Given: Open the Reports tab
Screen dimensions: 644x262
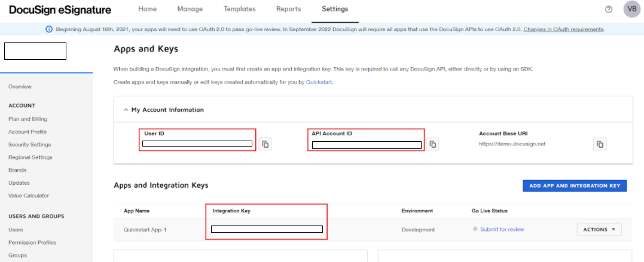Looking at the screenshot, I should coord(289,9).
